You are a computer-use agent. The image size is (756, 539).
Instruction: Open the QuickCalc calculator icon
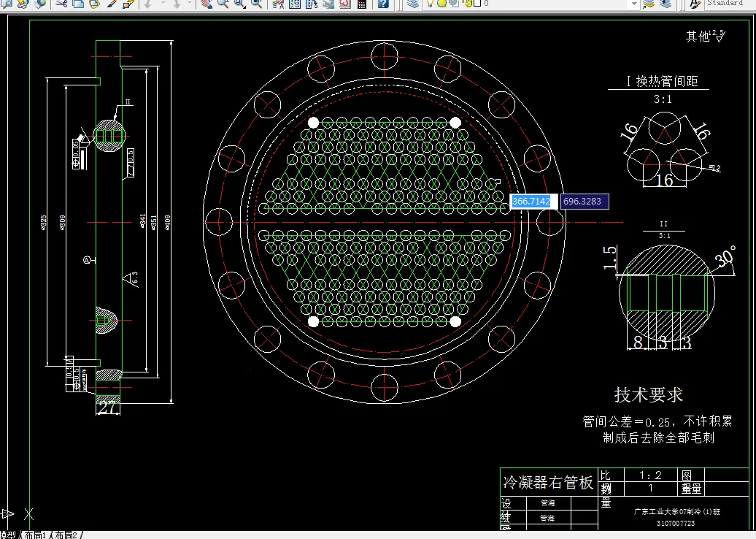point(362,4)
